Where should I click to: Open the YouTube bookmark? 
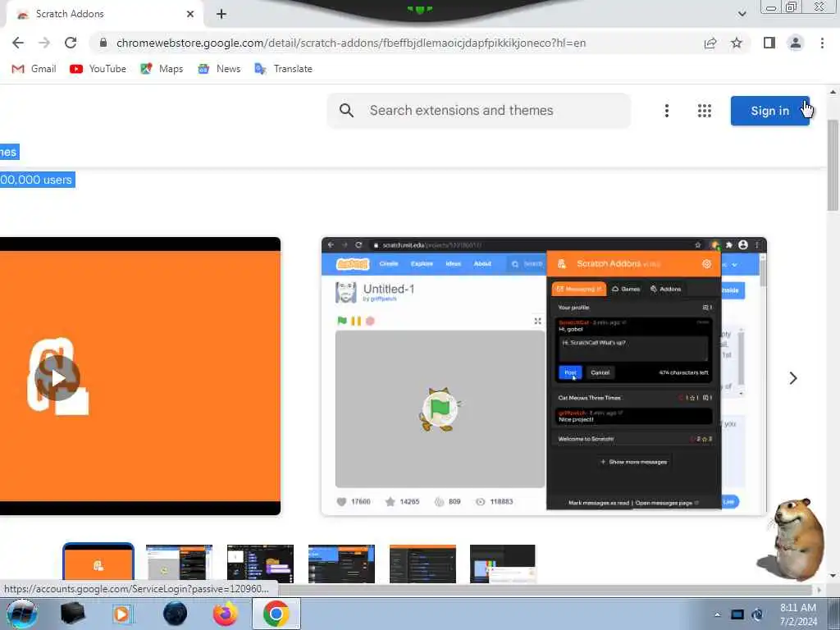point(98,69)
